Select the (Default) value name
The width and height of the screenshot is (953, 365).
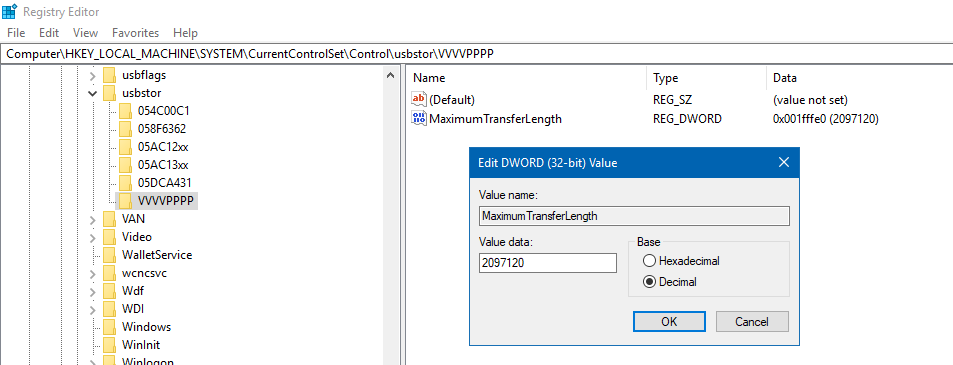point(452,100)
